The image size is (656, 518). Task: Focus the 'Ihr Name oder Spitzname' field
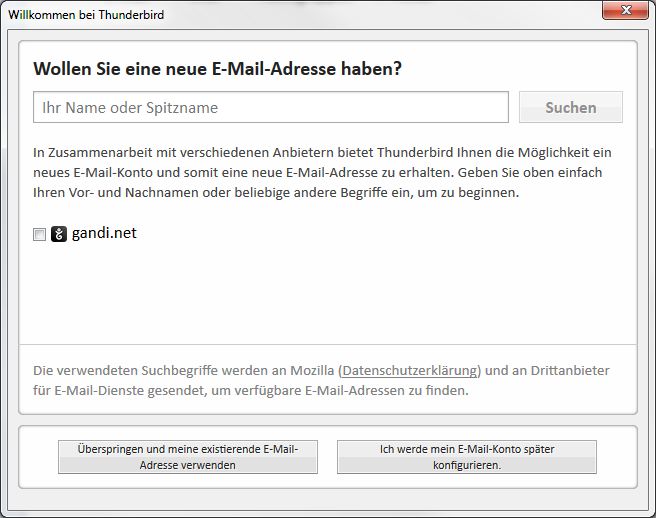[270, 107]
